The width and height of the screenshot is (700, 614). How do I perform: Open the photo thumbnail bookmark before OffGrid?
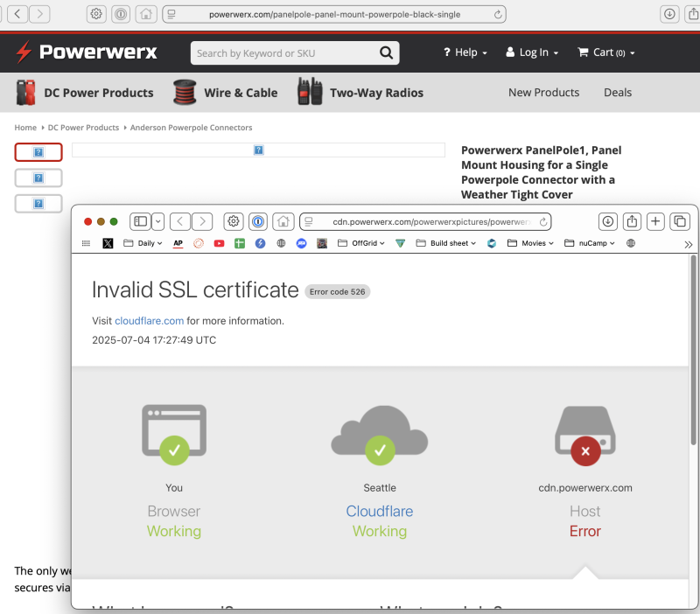(322, 243)
